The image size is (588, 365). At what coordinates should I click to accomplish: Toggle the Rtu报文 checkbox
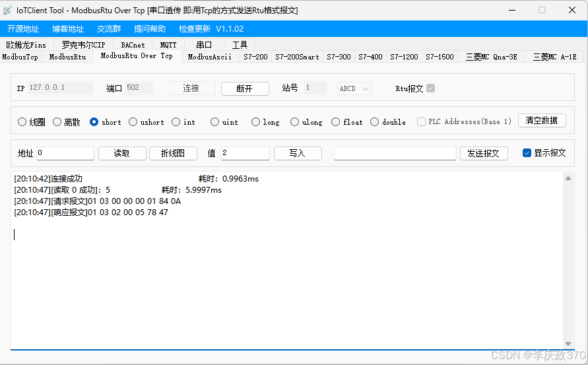pos(430,88)
